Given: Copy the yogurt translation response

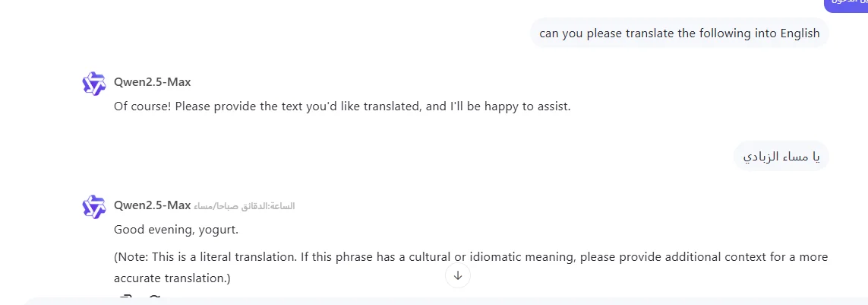Looking at the screenshot, I should point(126,298).
